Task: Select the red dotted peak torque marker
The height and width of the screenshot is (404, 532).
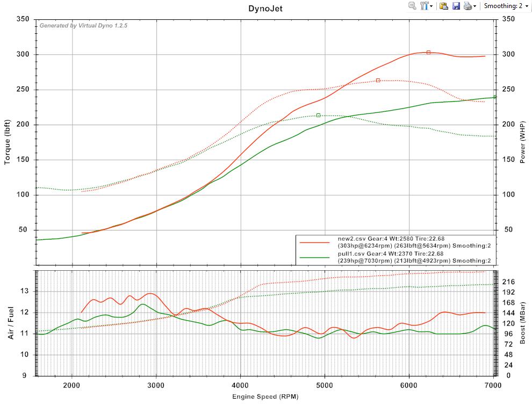Action: click(x=378, y=80)
